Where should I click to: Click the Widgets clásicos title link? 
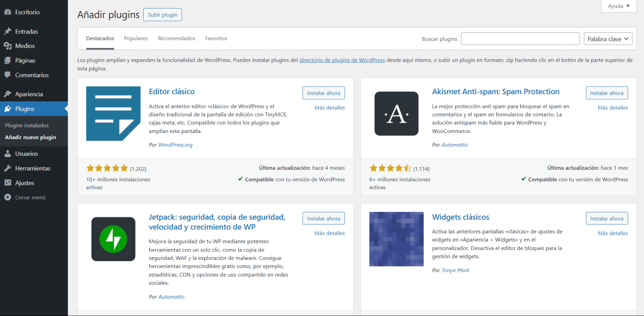461,217
